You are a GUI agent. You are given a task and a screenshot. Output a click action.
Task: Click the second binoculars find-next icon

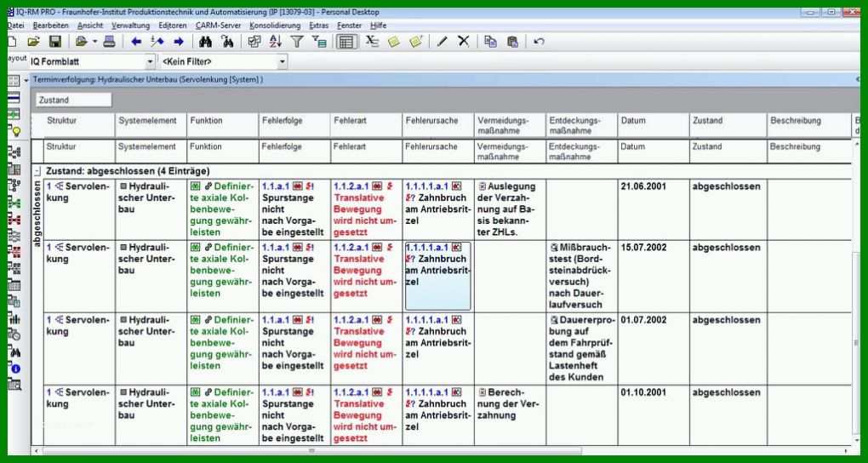[x=227, y=42]
